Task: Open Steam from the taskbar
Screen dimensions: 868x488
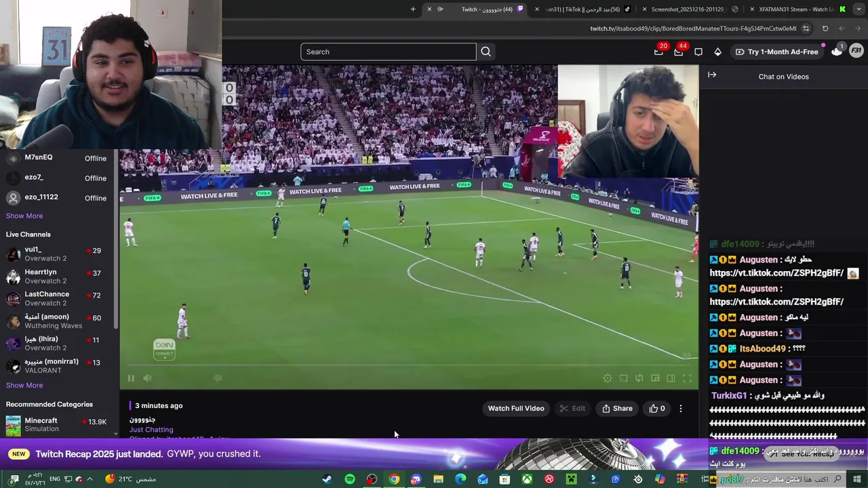Action: pyautogui.click(x=328, y=479)
